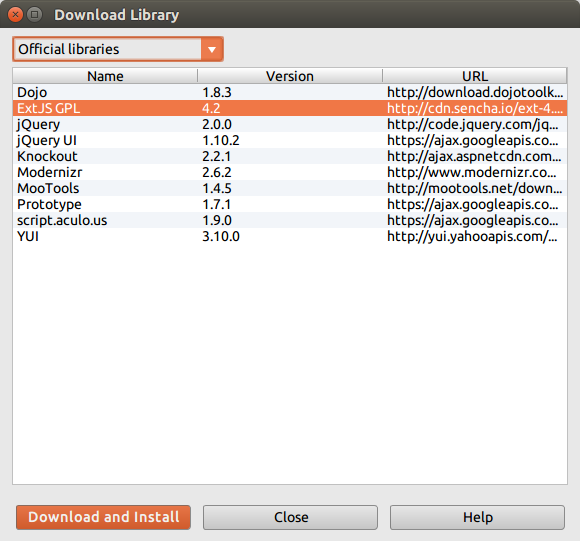Click the Download and Install button

pos(104,517)
